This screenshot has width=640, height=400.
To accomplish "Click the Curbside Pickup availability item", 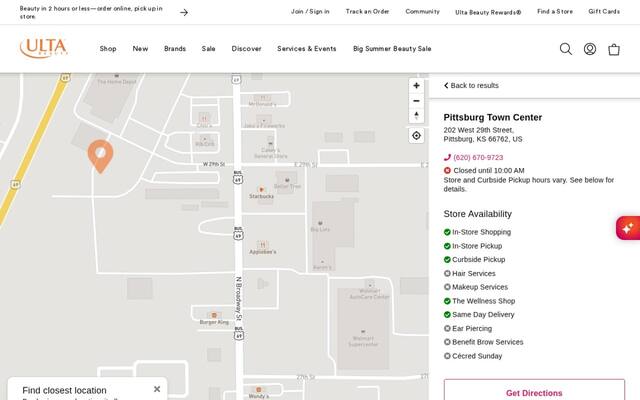I will (474, 260).
